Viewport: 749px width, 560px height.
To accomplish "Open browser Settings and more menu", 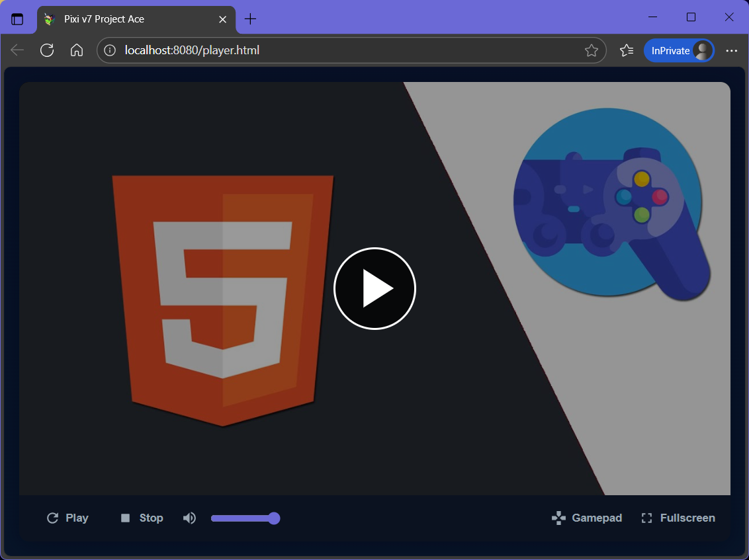I will 731,50.
